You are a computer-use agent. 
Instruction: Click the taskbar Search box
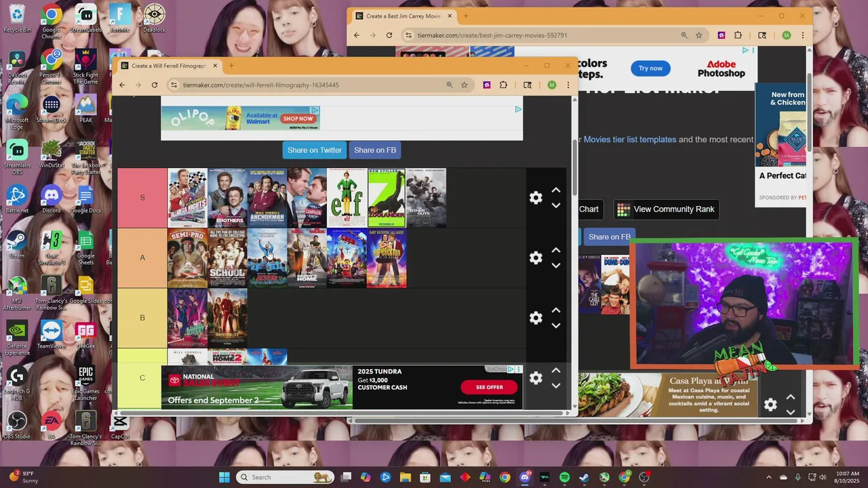285,477
